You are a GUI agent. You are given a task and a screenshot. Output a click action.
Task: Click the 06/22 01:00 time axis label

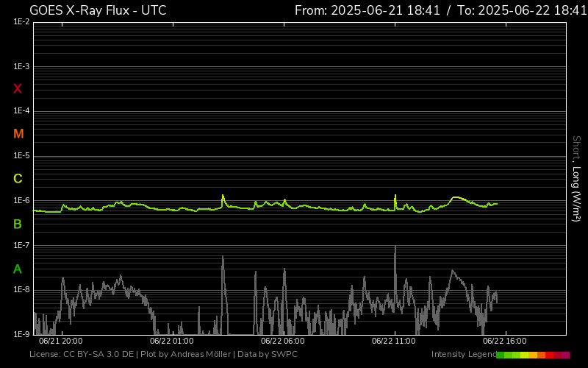pos(171,341)
